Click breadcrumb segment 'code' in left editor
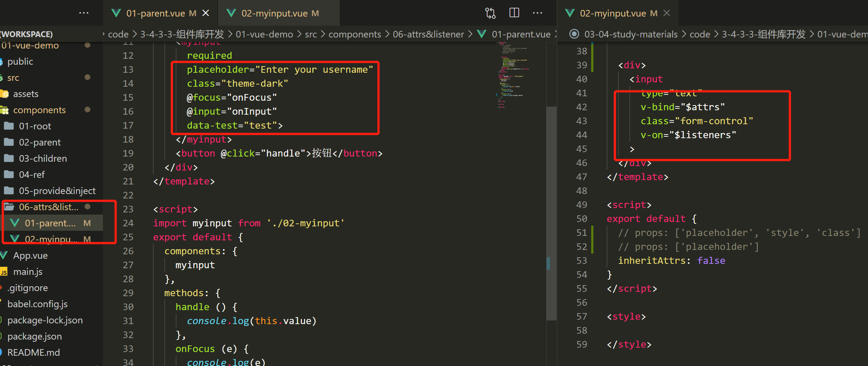The image size is (868, 366). [x=118, y=34]
